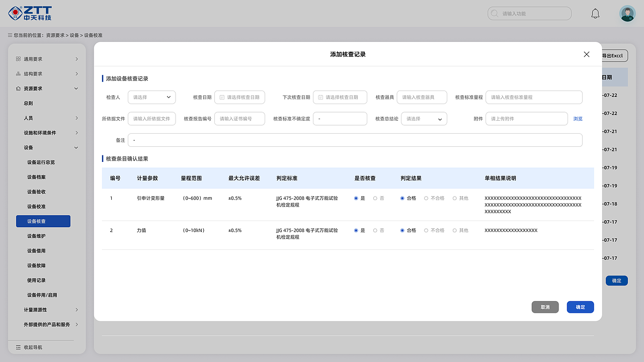The image size is (644, 362).
Task: Click the 取消 cancel button
Action: [x=545, y=307]
